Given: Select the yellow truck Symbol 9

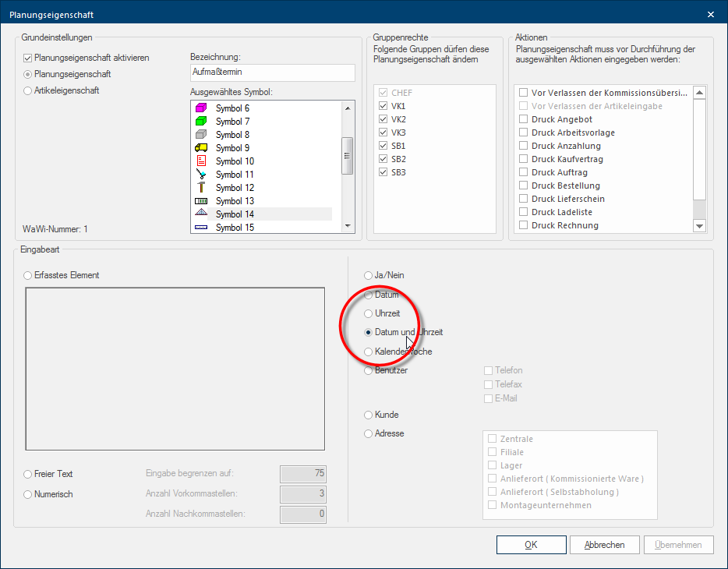Looking at the screenshot, I should (x=232, y=148).
